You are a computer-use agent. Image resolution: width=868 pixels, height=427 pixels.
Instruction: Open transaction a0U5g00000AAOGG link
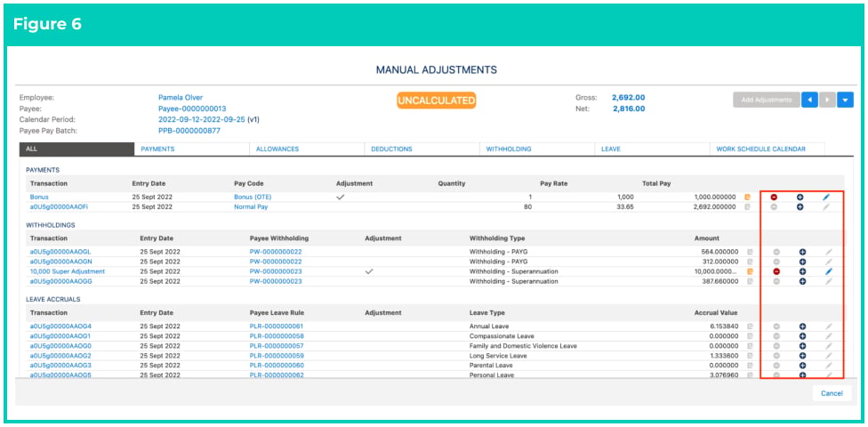coord(60,281)
